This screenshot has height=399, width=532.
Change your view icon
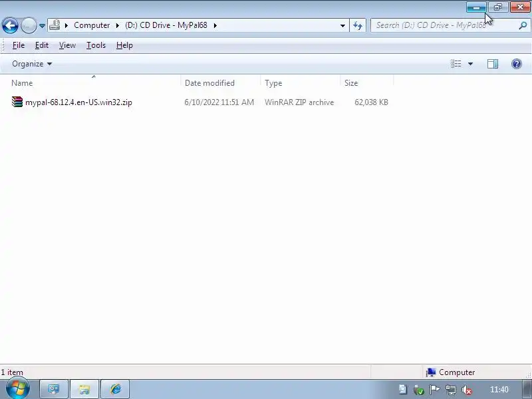[456, 64]
